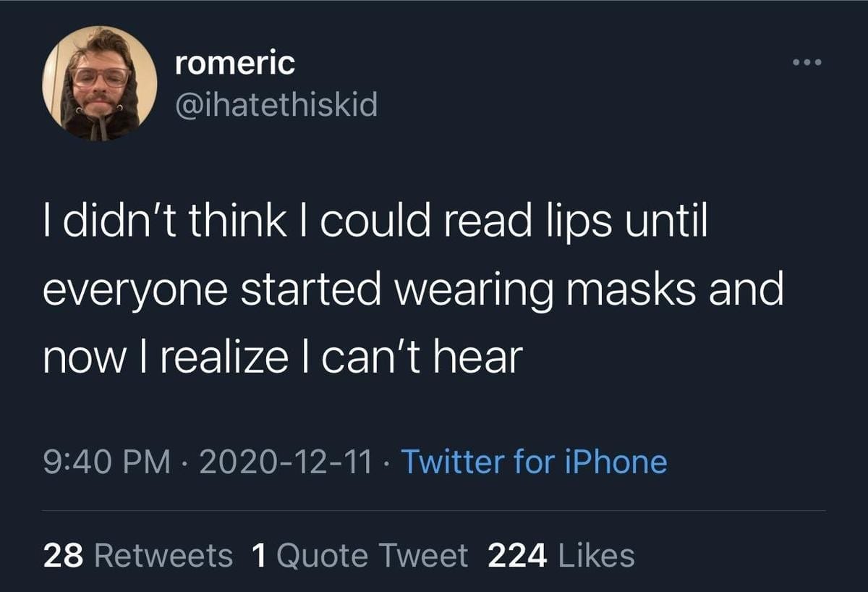Open the 1 Quote Tweet list
The image size is (868, 592).
coord(359,556)
